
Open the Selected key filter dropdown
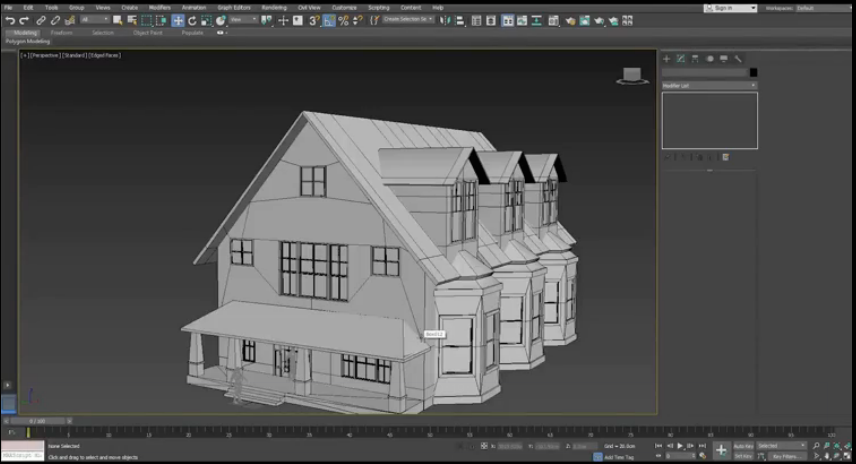click(781, 446)
